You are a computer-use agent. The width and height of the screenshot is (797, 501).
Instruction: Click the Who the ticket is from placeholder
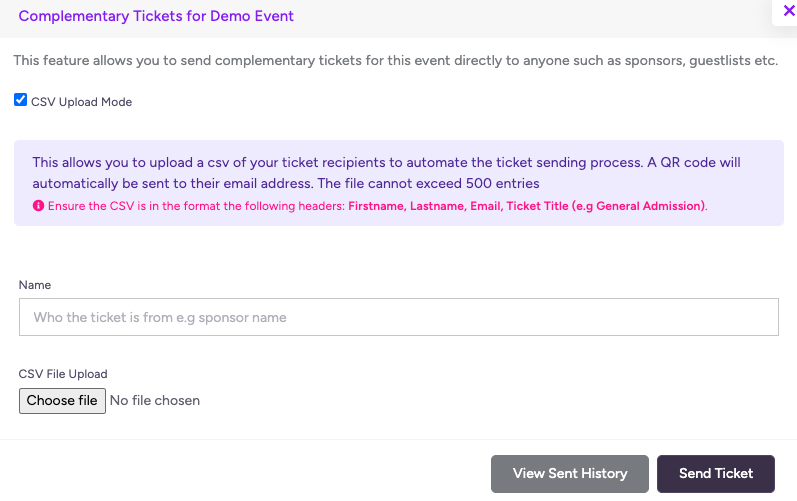pyautogui.click(x=160, y=318)
